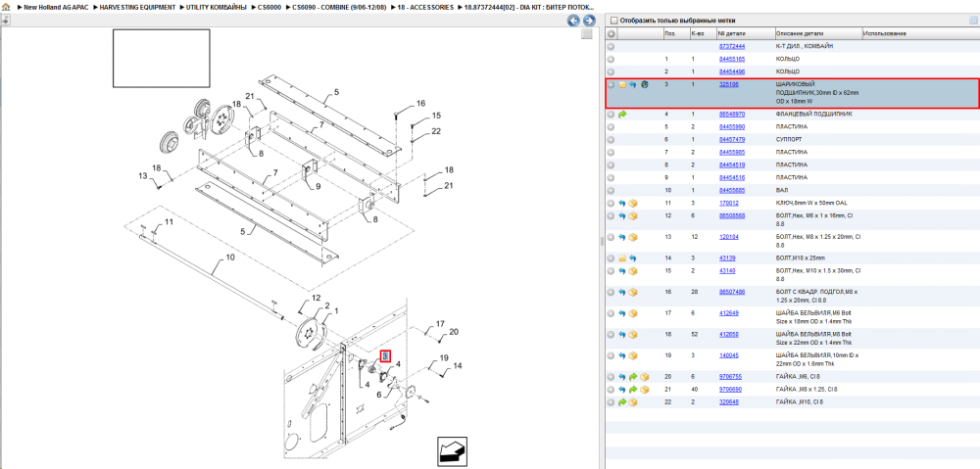Image resolution: width=980 pixels, height=469 pixels.
Task: Select callout 10 in the diagram
Action: (x=230, y=257)
